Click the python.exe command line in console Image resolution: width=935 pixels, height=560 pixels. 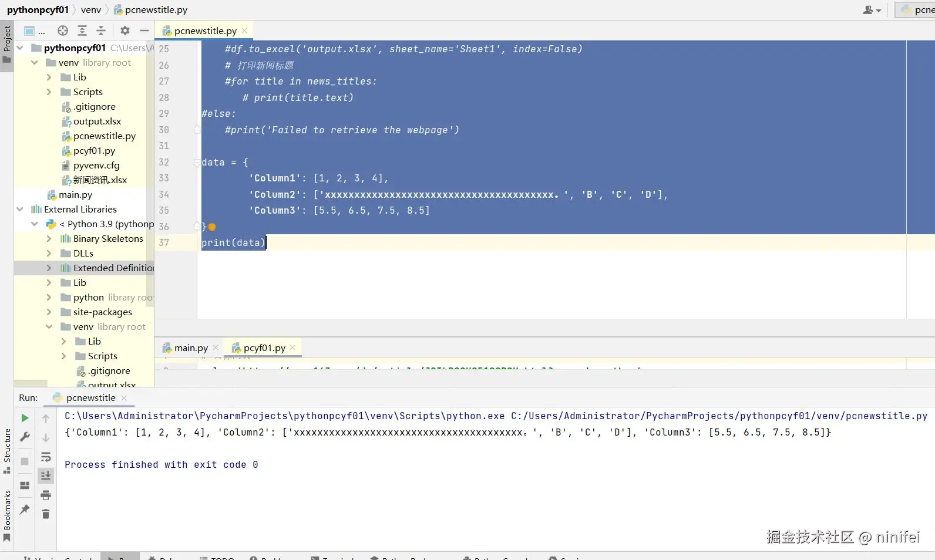(x=496, y=416)
